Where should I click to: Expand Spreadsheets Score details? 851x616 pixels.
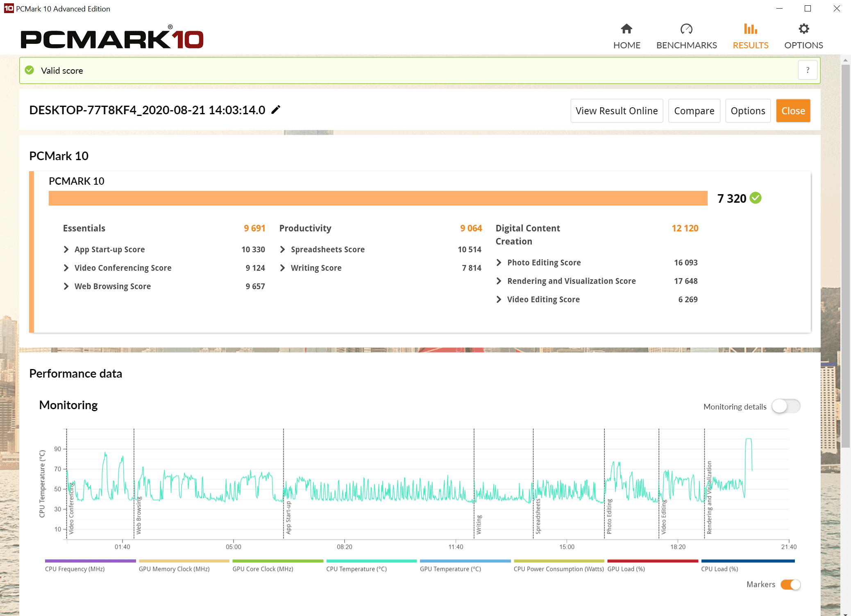282,249
